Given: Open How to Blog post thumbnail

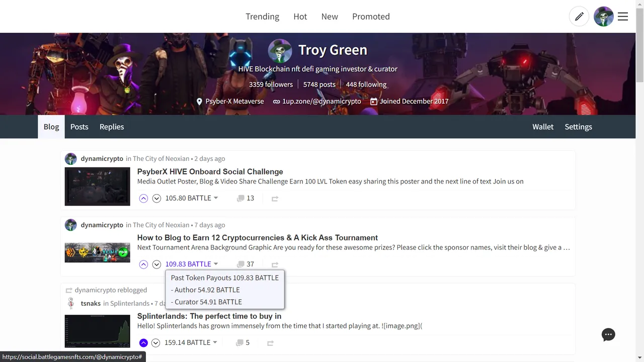Looking at the screenshot, I should (97, 252).
